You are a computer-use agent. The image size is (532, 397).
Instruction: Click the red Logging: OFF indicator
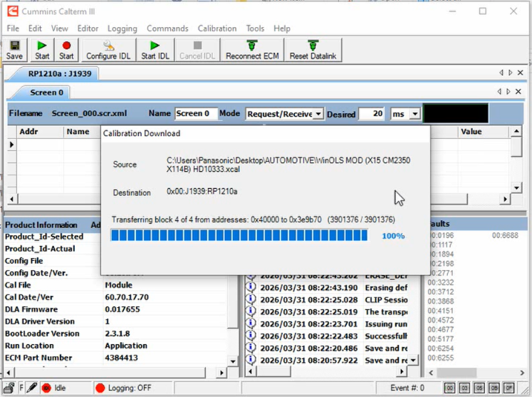pyautogui.click(x=100, y=388)
